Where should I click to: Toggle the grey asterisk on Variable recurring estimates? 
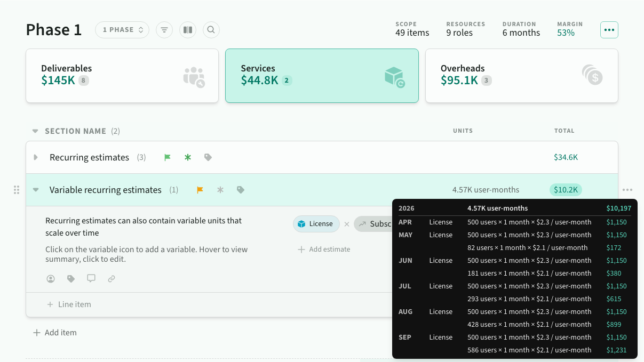pyautogui.click(x=220, y=190)
